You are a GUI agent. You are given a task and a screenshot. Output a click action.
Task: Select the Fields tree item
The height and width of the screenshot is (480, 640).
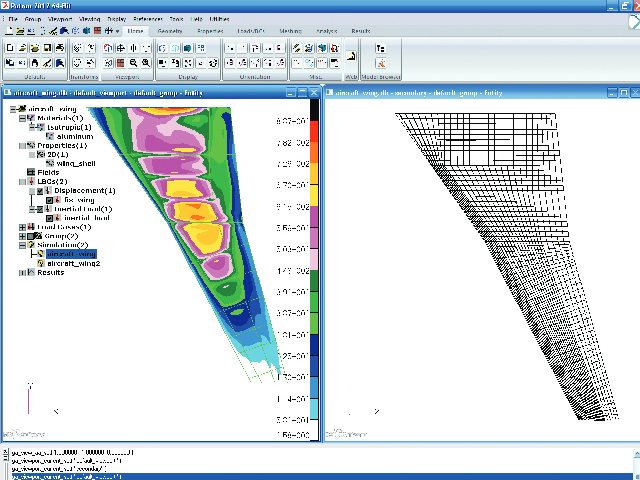(x=48, y=173)
